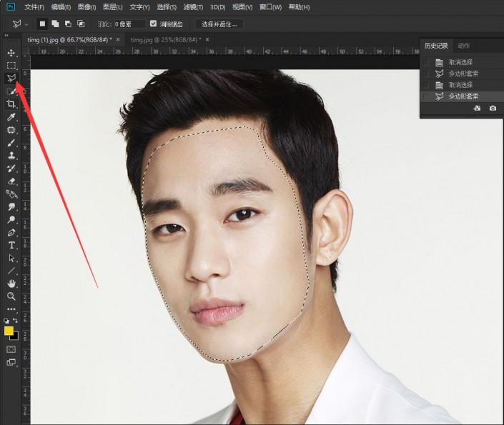504x425 pixels.
Task: Open the 文件(F) menu
Action: coord(34,7)
